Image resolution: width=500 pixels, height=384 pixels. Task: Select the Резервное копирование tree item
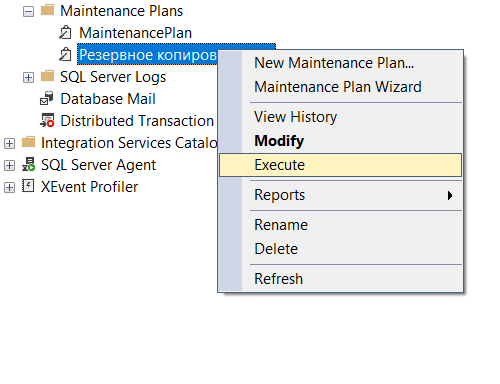coord(148,54)
